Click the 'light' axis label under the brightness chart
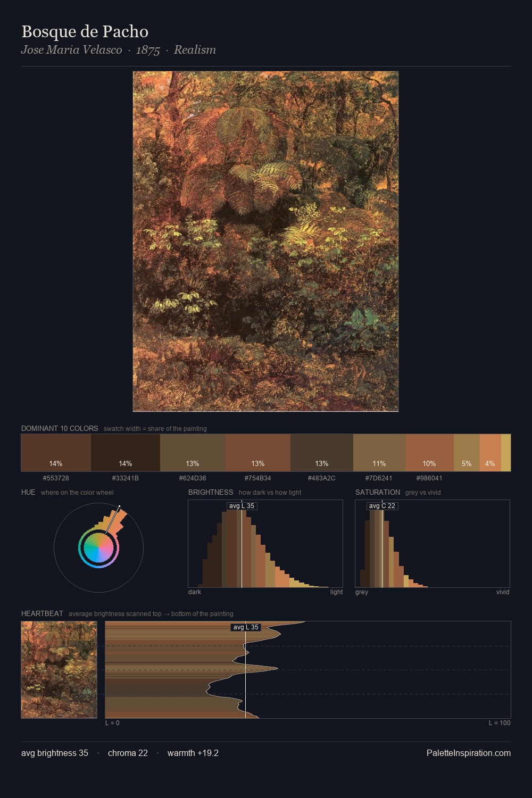 click(x=336, y=592)
